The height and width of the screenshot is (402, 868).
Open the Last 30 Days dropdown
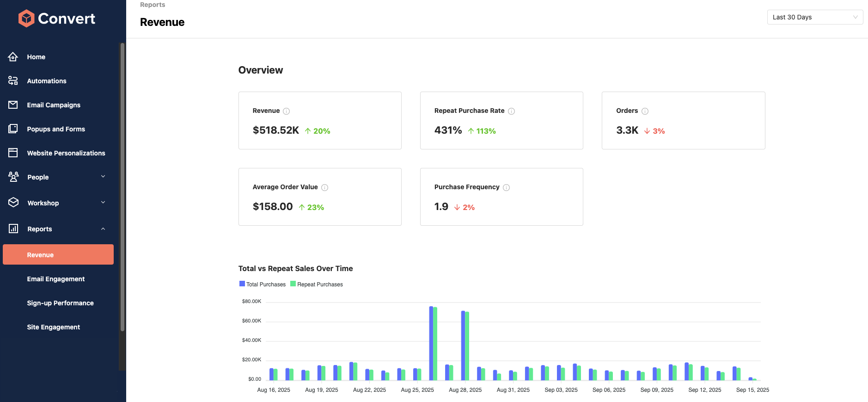[x=815, y=17]
